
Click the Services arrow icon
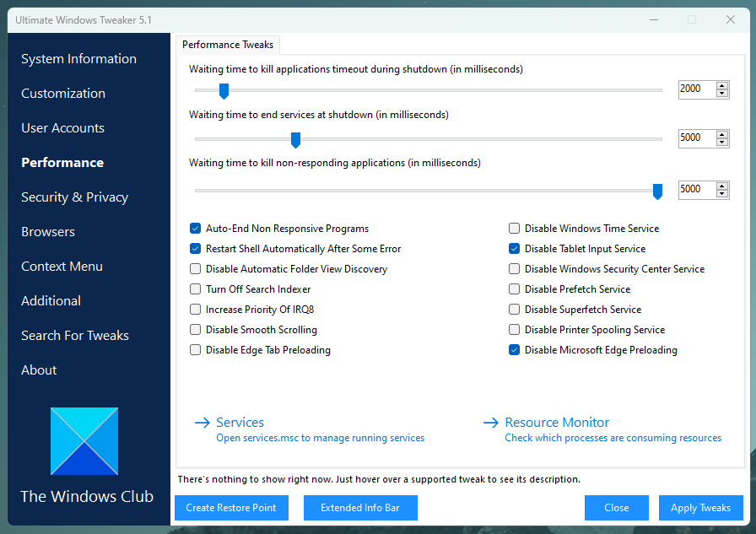click(x=202, y=423)
